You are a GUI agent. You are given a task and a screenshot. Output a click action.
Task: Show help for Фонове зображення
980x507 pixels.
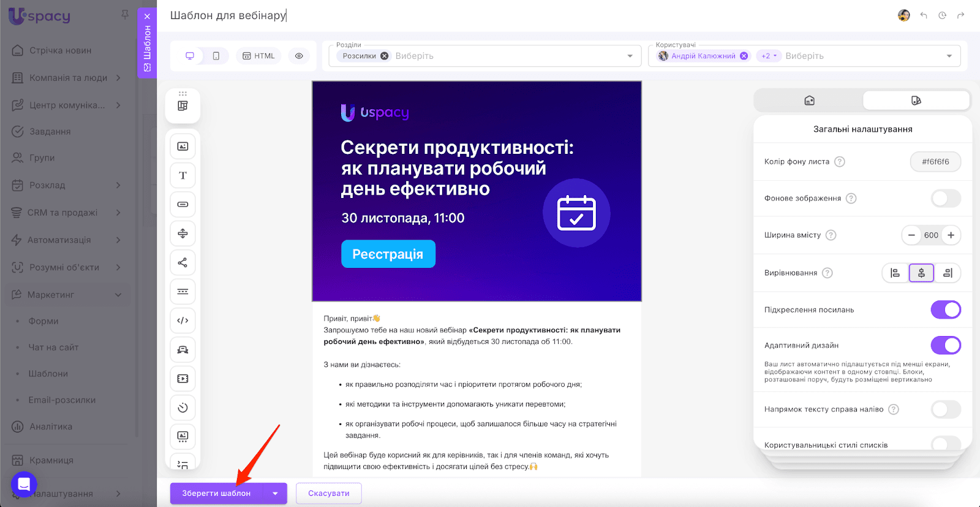click(x=851, y=198)
